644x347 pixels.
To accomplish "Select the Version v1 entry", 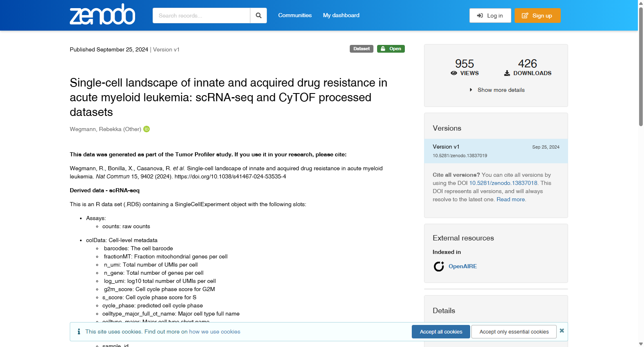I will click(x=496, y=151).
